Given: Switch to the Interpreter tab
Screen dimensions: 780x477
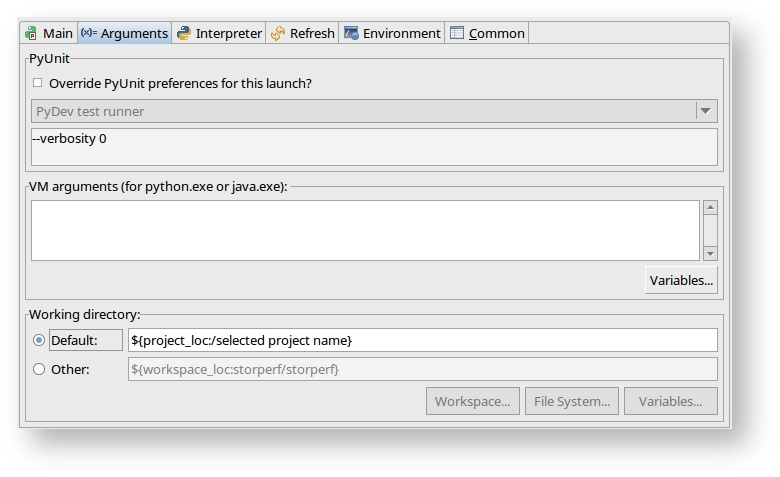Looking at the screenshot, I should (x=228, y=33).
